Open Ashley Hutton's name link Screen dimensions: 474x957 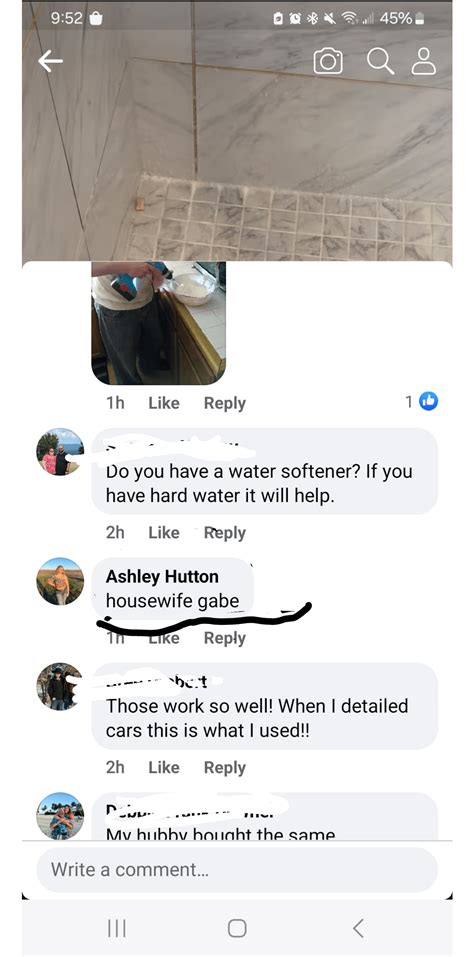(x=162, y=576)
